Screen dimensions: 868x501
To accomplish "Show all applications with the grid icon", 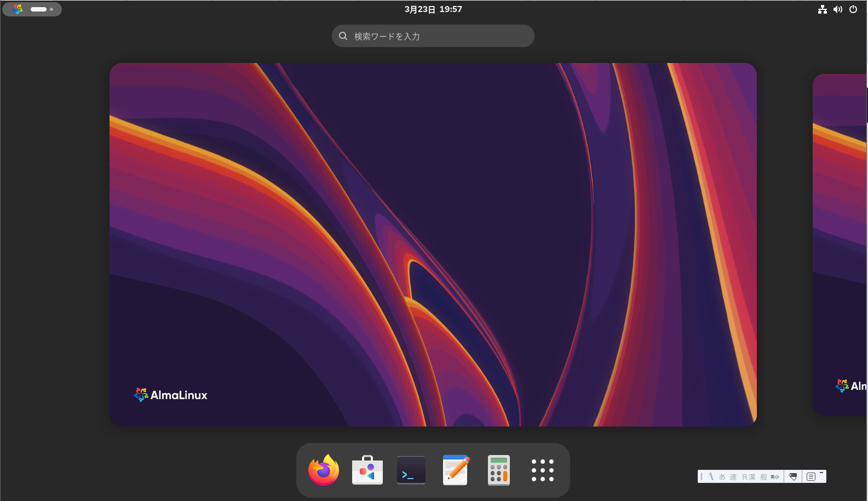I will pyautogui.click(x=542, y=470).
